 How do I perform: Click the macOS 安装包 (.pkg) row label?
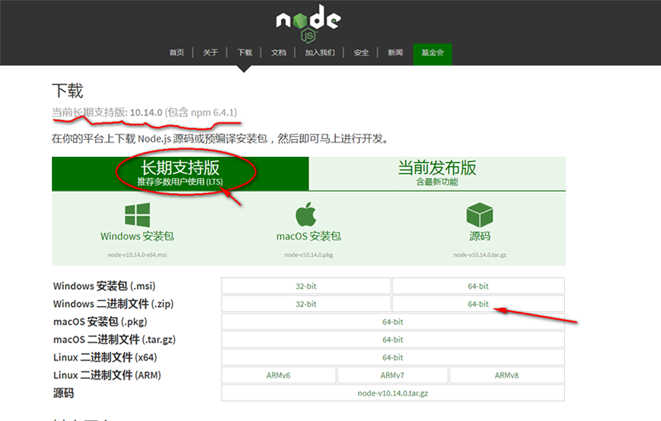[100, 322]
